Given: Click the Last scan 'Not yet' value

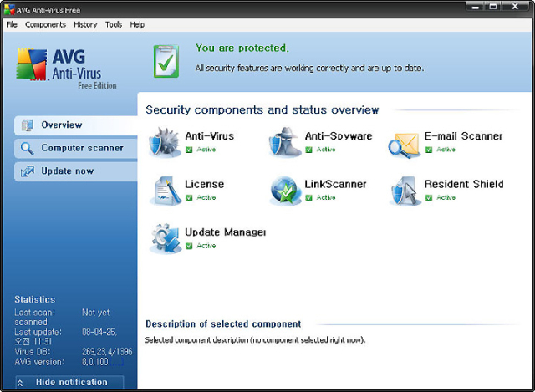Looking at the screenshot, I should 96,313.
